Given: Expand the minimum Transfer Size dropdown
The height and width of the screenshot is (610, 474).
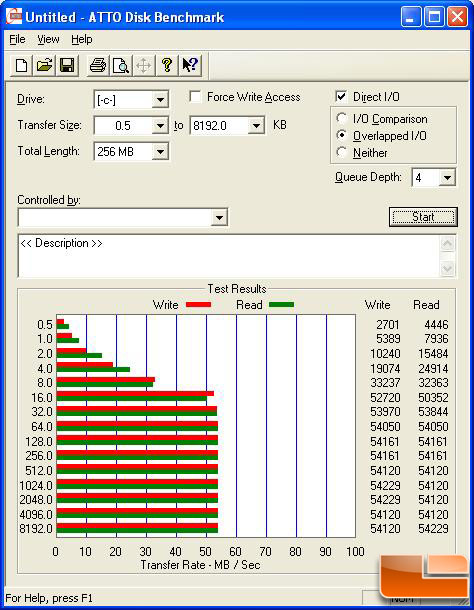Looking at the screenshot, I should click(160, 126).
